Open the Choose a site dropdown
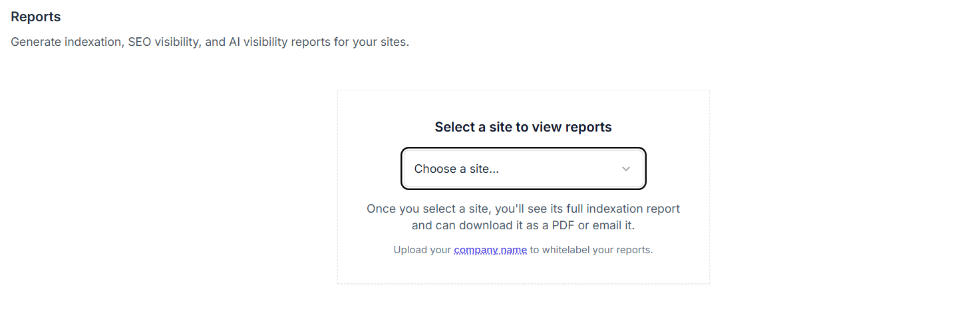 pyautogui.click(x=523, y=169)
